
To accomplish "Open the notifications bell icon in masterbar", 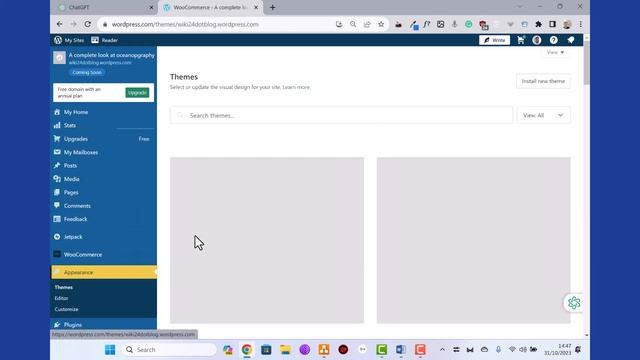I will click(x=571, y=40).
